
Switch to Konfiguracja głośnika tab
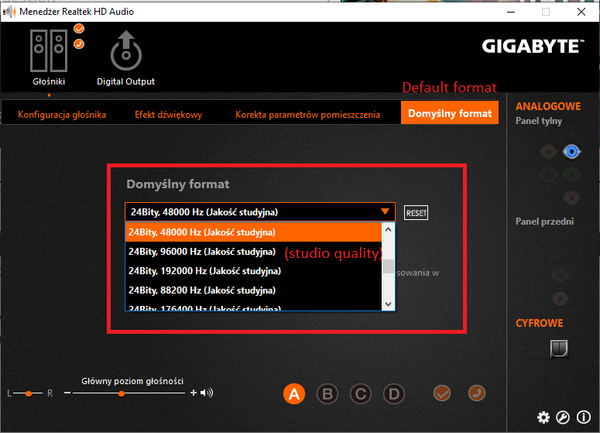point(62,115)
